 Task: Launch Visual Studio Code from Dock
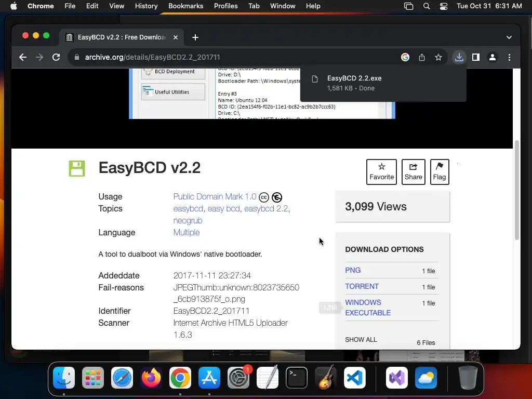pyautogui.click(x=354, y=378)
